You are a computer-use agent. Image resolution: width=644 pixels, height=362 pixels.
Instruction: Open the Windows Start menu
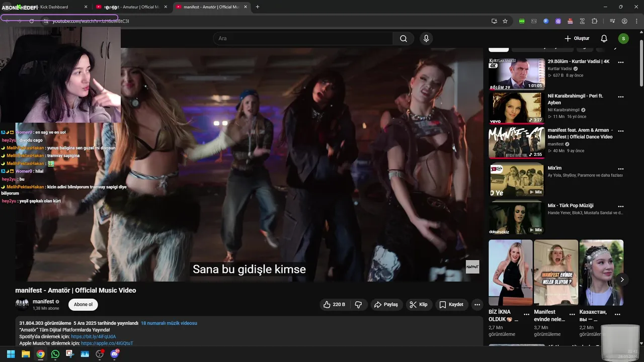[x=11, y=354]
